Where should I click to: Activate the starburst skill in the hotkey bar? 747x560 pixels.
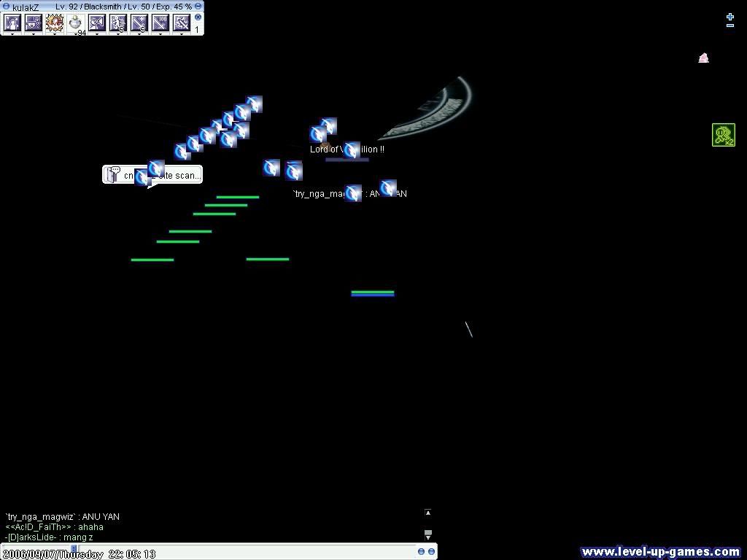[55, 23]
